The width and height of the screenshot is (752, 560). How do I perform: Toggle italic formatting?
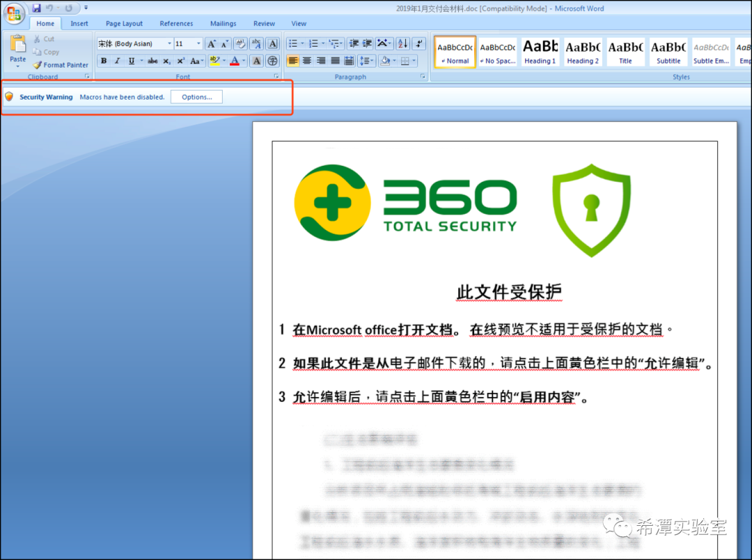pyautogui.click(x=117, y=61)
